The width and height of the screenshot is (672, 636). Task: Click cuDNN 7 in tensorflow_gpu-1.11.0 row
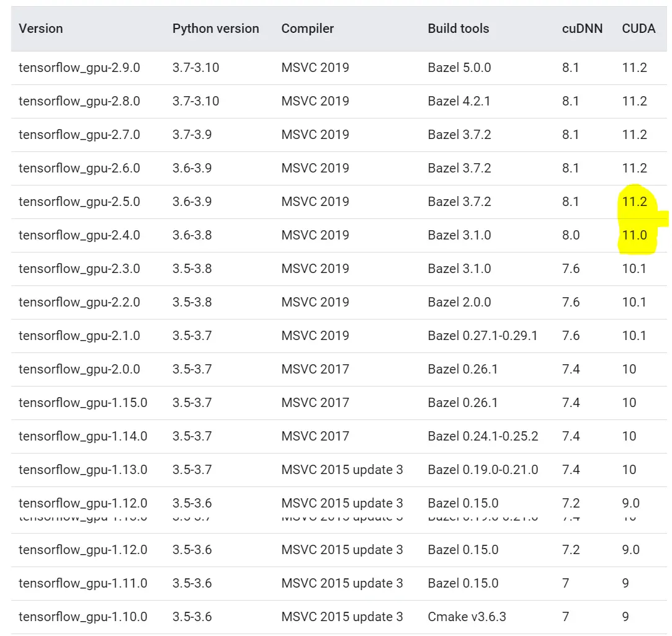[566, 583]
